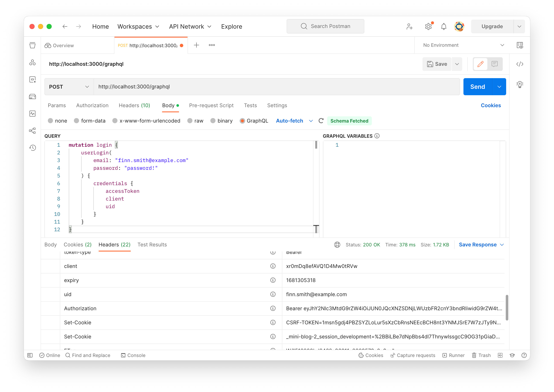The image size is (554, 392).
Task: Open Runner in the status bar
Action: [453, 355]
